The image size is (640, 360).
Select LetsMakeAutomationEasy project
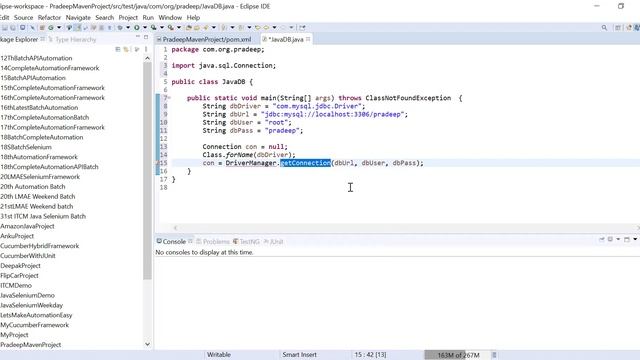[x=36, y=315]
